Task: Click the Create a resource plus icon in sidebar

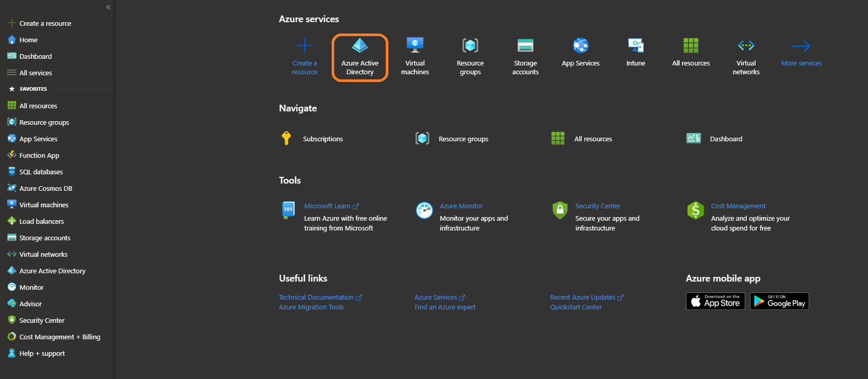Action: pyautogui.click(x=11, y=23)
